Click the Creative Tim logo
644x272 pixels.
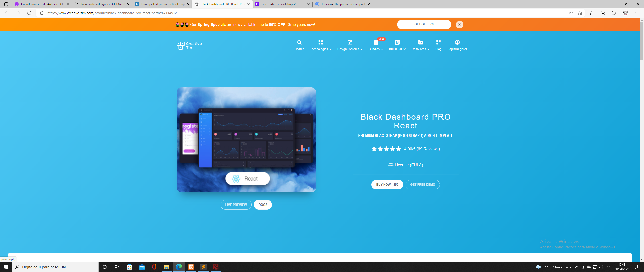point(189,46)
